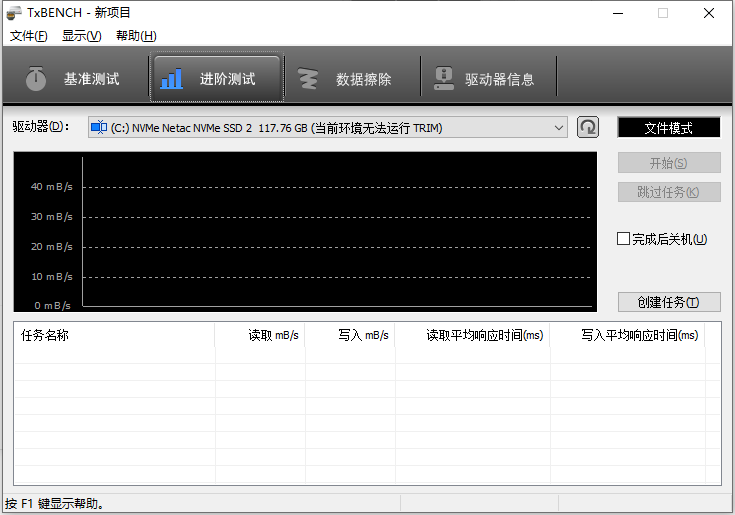Viewport: 735px width, 515px height.
Task: Click the status bar F1 help text
Action: click(55, 504)
